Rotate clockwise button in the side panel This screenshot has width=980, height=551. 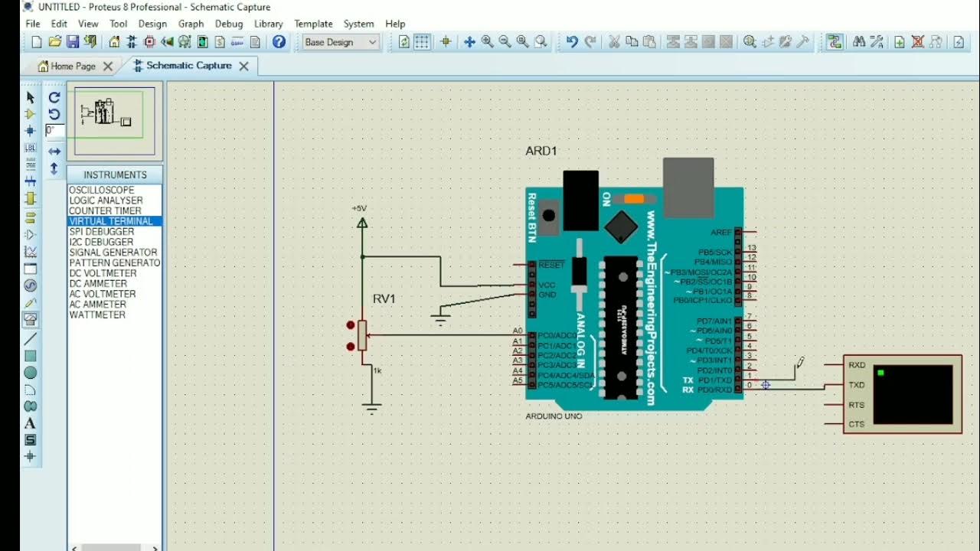[54, 97]
